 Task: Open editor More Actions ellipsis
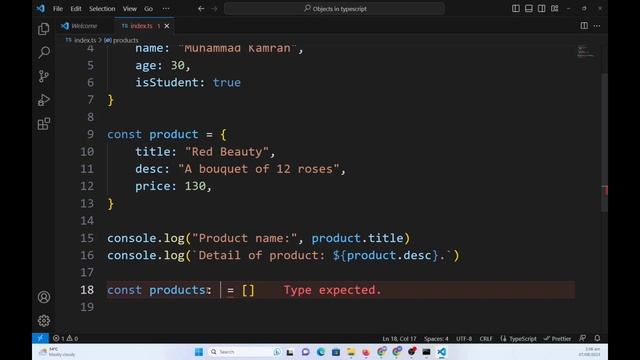(597, 26)
